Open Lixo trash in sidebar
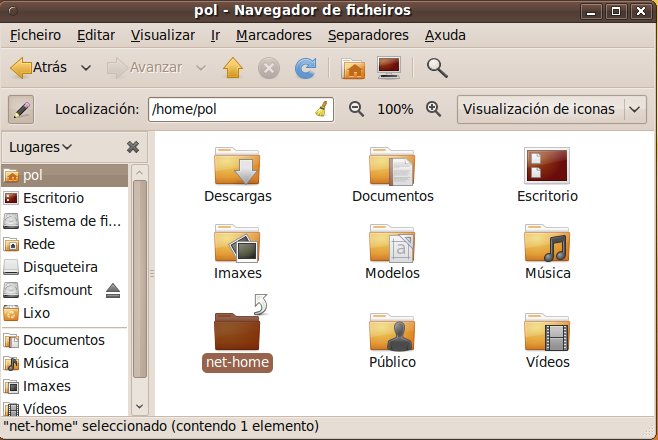 point(65,313)
